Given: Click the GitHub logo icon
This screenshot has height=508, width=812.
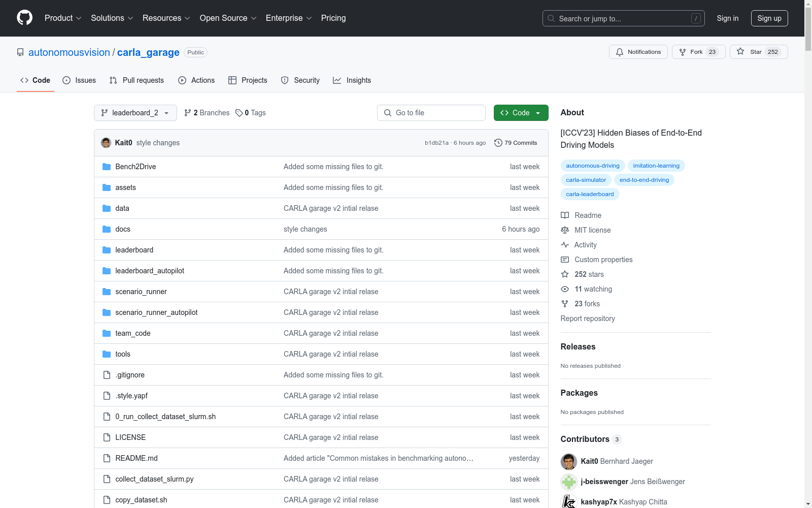Looking at the screenshot, I should coord(24,18).
